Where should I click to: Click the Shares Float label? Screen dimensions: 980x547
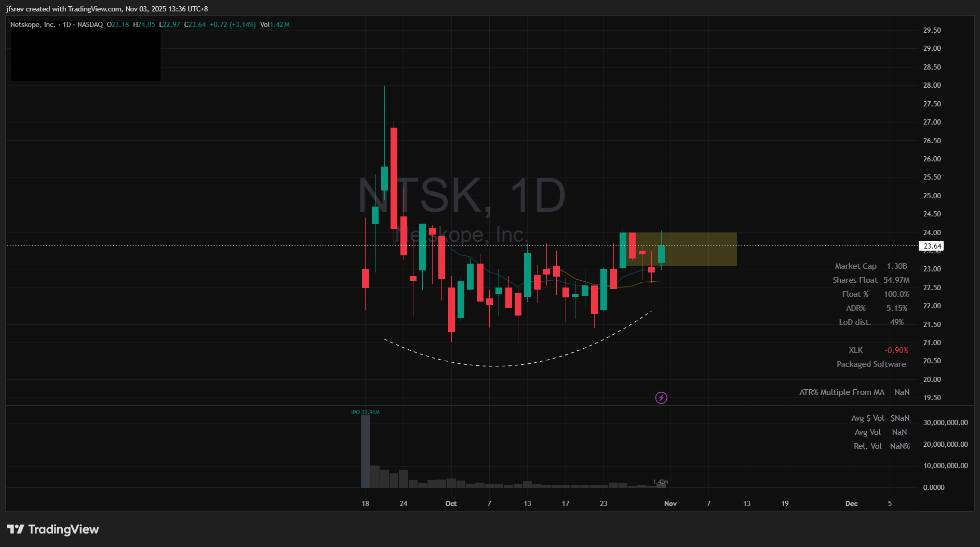pyautogui.click(x=855, y=280)
